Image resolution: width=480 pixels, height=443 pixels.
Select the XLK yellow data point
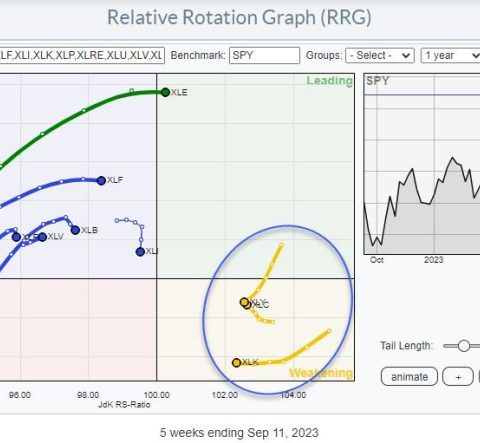tap(236, 363)
